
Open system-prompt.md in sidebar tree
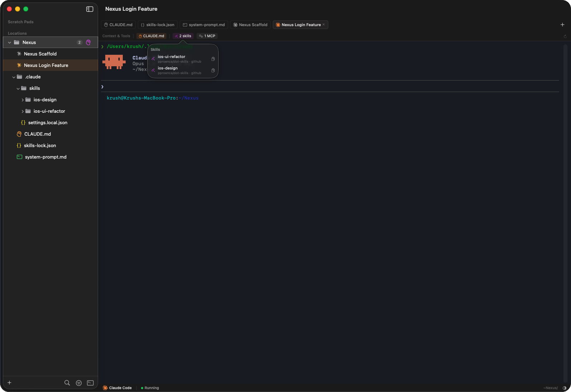click(50, 157)
